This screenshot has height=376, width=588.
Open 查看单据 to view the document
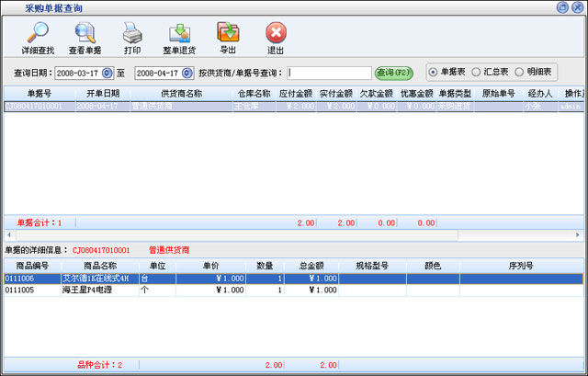pyautogui.click(x=85, y=34)
